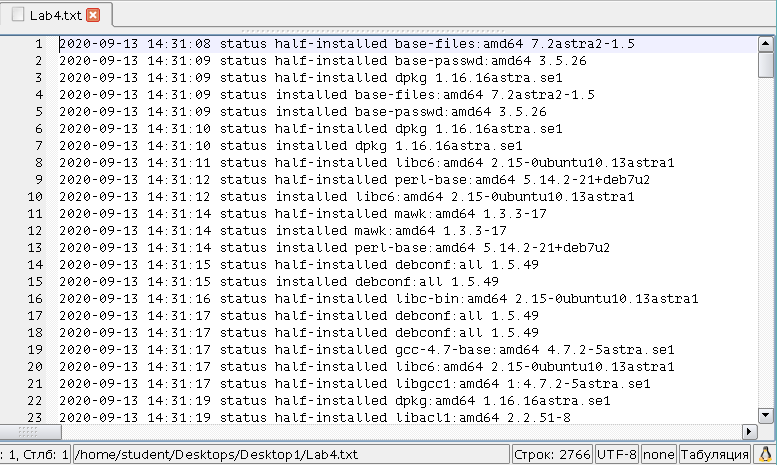
Task: Open the Табуляция indentation selector
Action: click(x=714, y=454)
